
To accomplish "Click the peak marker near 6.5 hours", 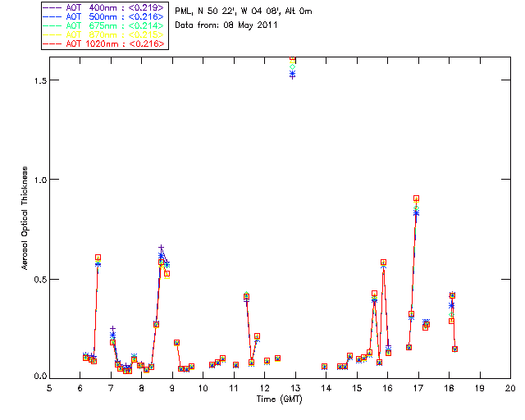I will 98,258.
